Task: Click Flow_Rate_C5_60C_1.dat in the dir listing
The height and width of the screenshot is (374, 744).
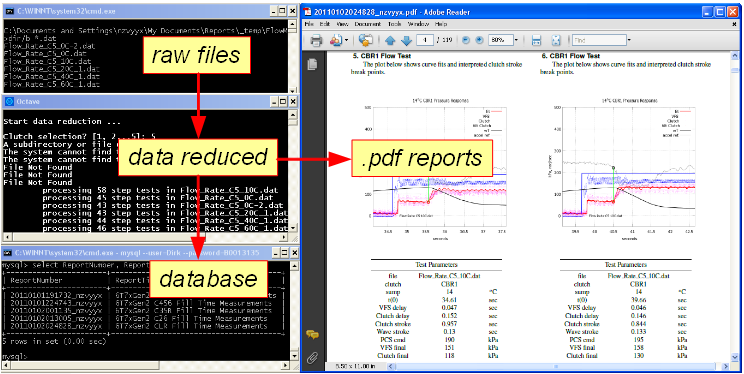Action: tap(51, 84)
